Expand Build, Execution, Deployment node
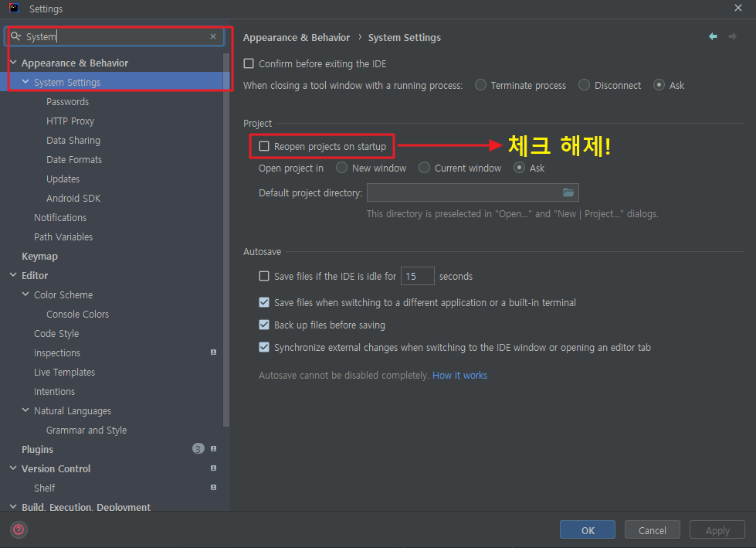Screen dimensions: 756x548 point(12,507)
